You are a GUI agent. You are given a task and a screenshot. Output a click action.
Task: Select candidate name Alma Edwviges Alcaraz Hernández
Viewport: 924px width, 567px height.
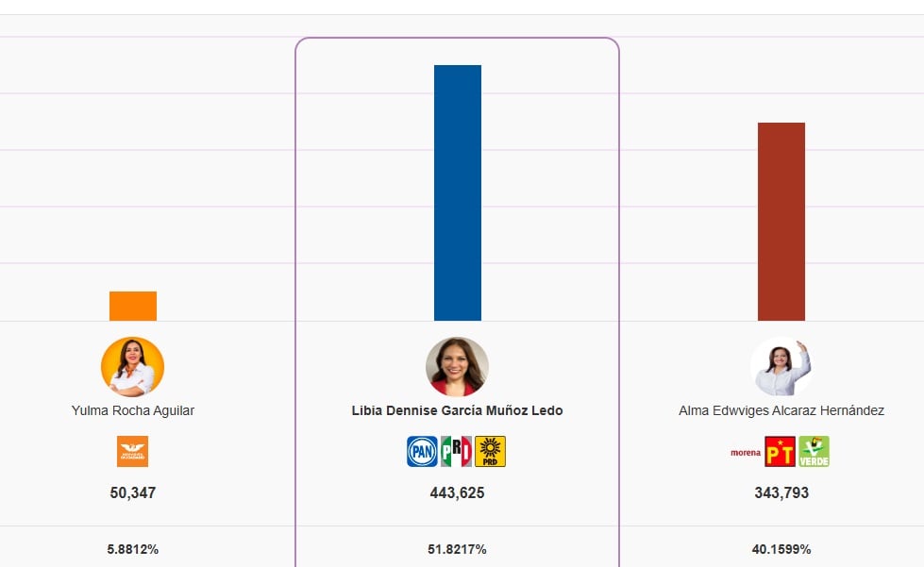[x=781, y=410]
